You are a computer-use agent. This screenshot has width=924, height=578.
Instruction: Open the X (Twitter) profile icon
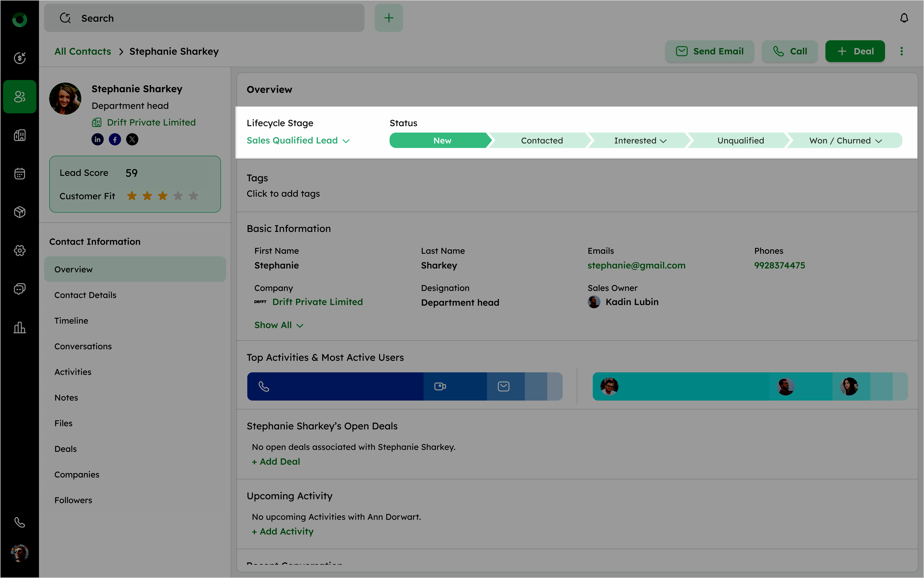(132, 139)
